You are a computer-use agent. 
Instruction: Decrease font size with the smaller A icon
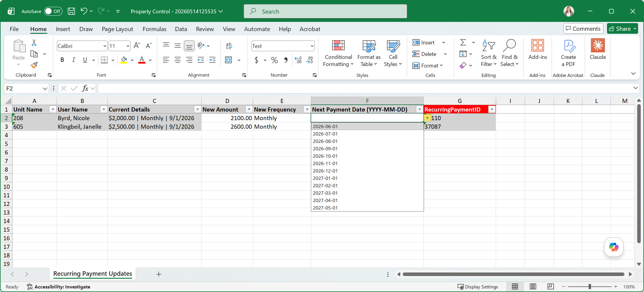149,46
